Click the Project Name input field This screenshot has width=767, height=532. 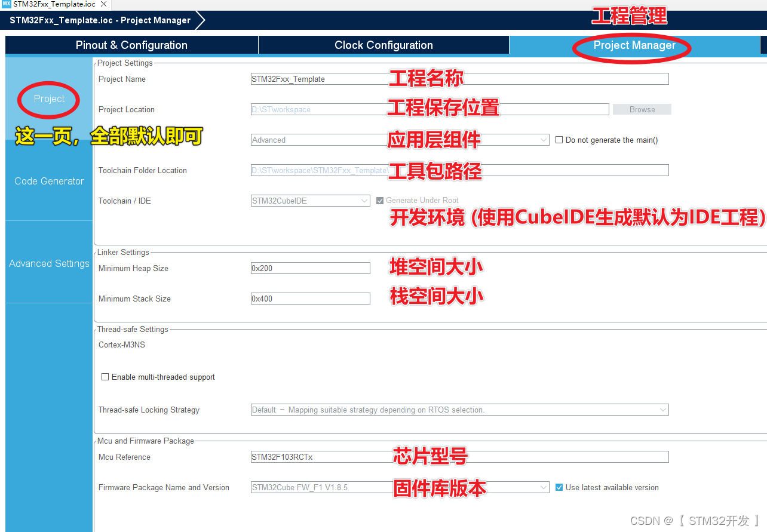[459, 79]
